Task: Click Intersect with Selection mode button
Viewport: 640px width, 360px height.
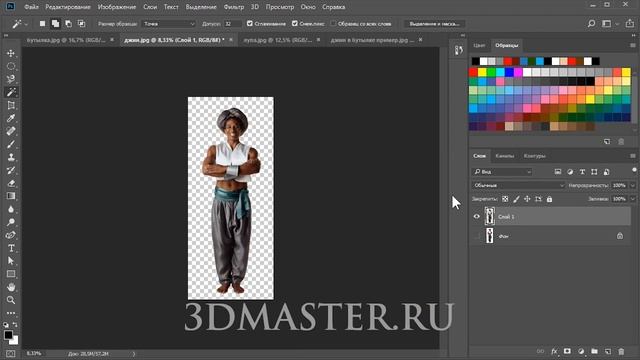Action: point(81,24)
